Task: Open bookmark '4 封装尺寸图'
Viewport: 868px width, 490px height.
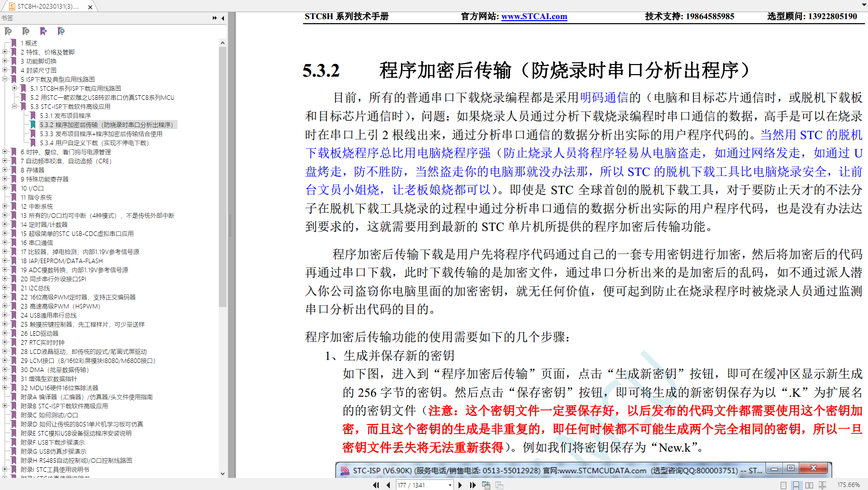Action: pos(38,70)
